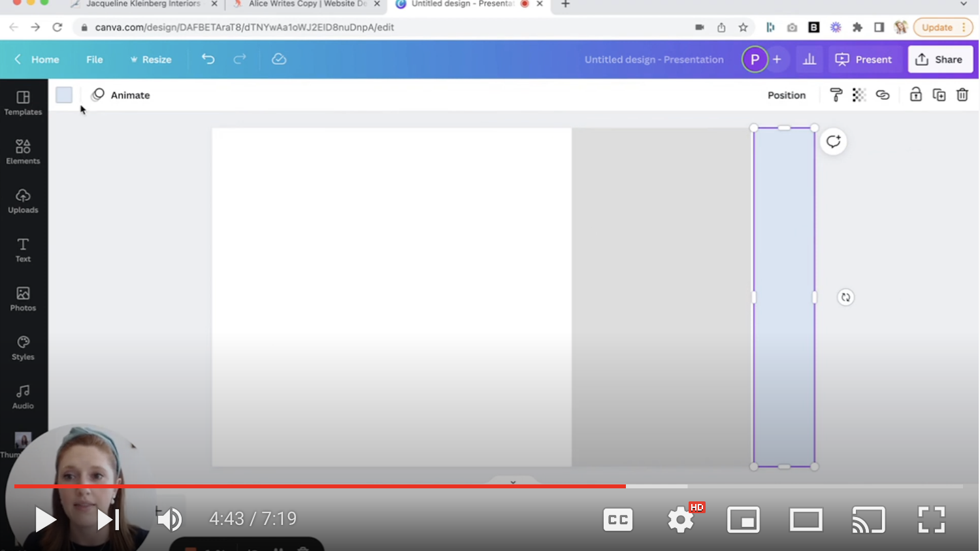Viewport: 980px width, 551px height.
Task: Go back to Home
Action: 37,59
